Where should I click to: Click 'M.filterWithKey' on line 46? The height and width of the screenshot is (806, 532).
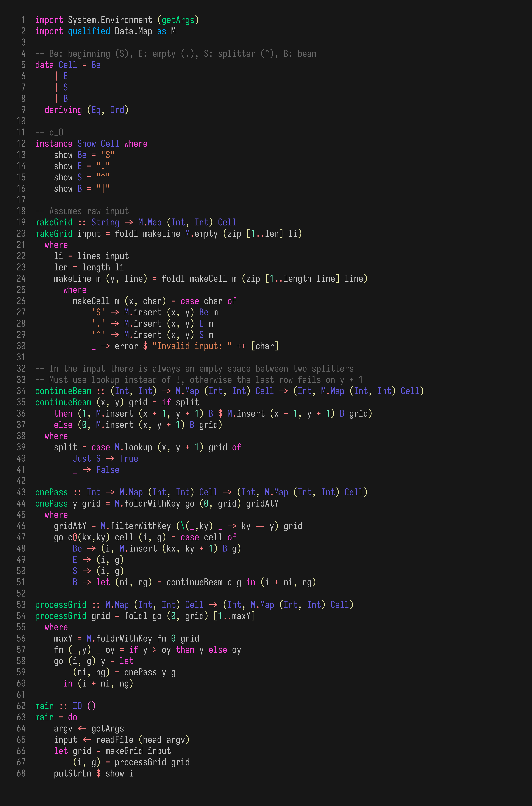pos(136,526)
